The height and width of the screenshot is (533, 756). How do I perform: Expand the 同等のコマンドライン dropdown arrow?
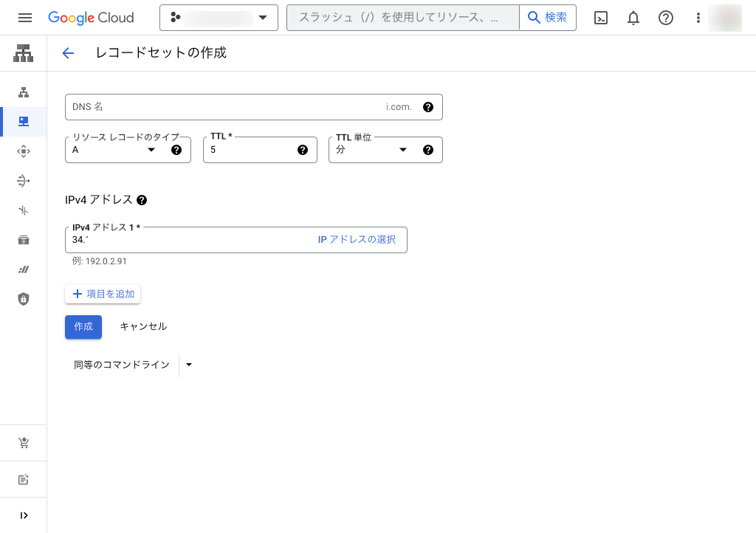click(x=189, y=365)
